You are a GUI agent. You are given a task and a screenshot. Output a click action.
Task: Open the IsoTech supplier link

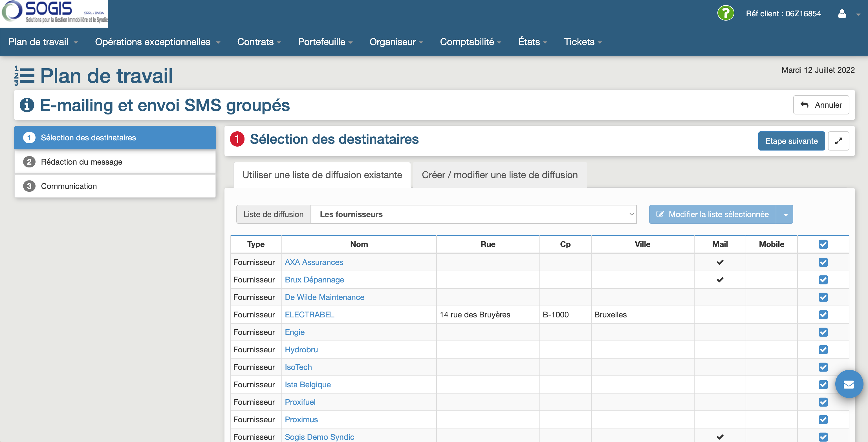coord(298,367)
